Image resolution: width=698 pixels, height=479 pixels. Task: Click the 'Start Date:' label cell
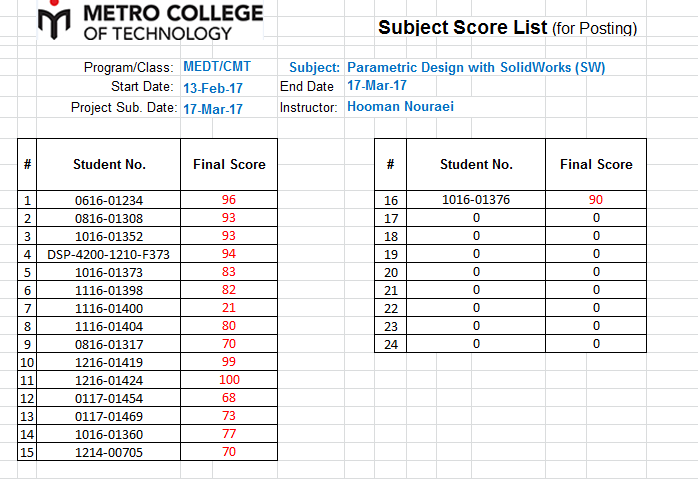tap(142, 86)
